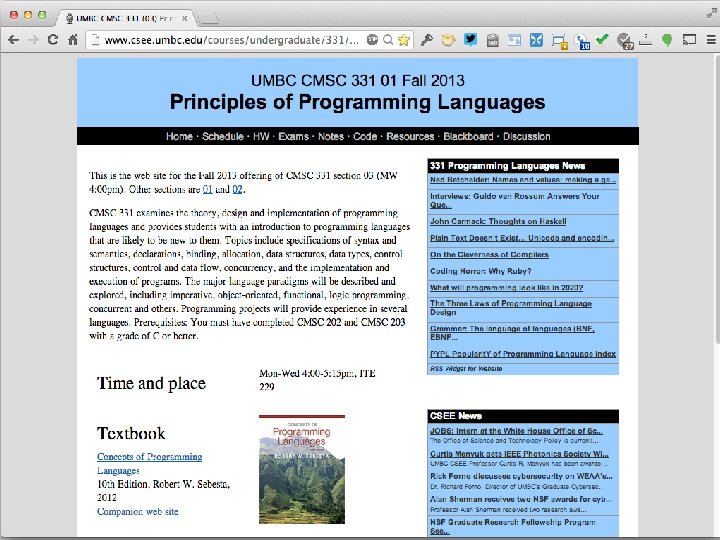Click the magnifier zoom icon in omnibox
Image resolution: width=720 pixels, height=540 pixels.
[388, 40]
